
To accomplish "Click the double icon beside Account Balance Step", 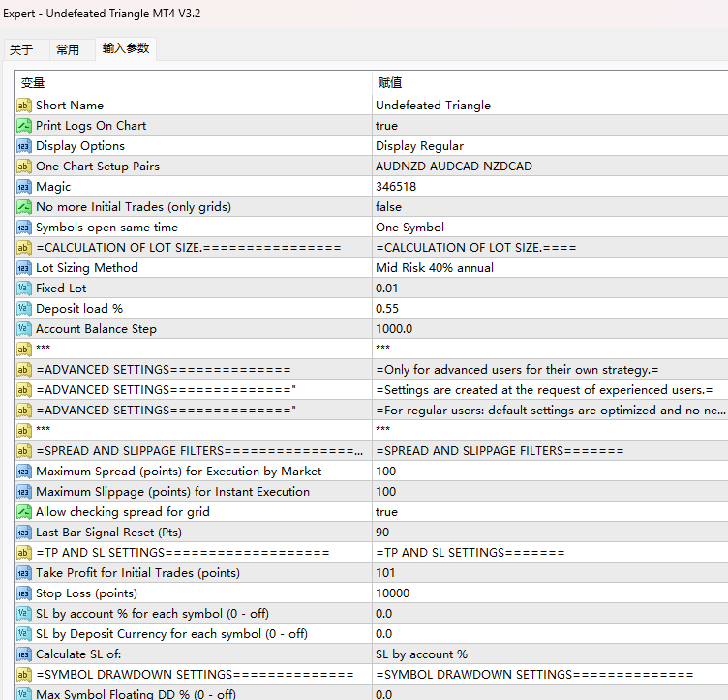I will tap(24, 329).
